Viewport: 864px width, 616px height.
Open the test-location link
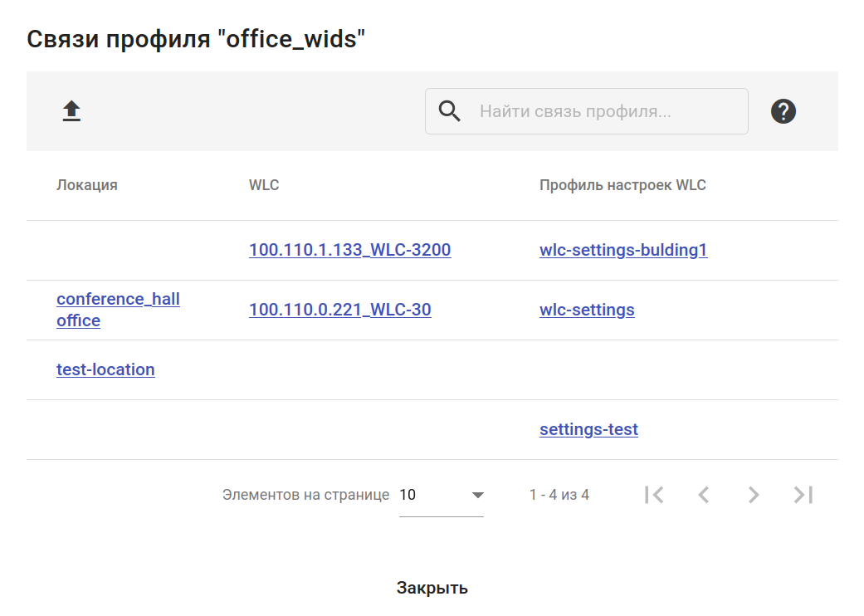pos(105,369)
